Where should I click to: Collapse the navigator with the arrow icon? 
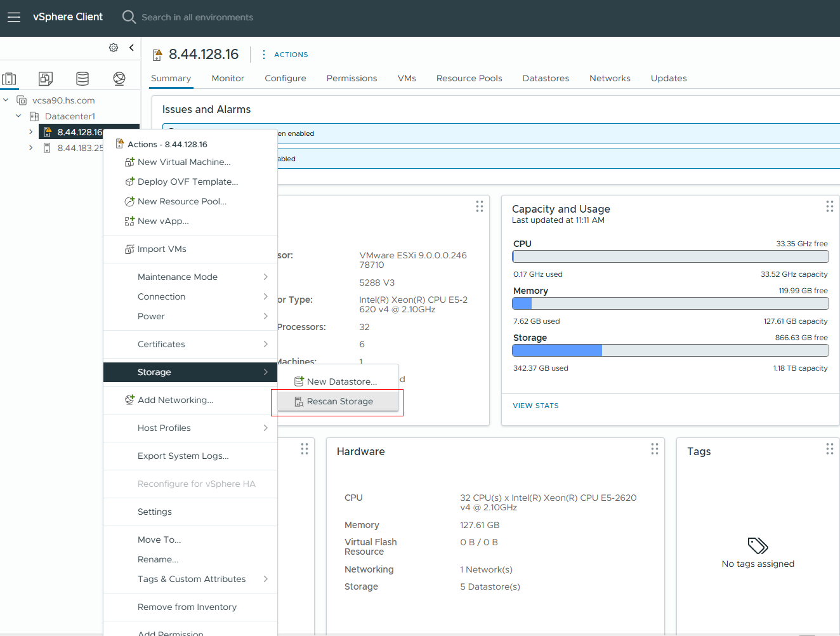(131, 48)
